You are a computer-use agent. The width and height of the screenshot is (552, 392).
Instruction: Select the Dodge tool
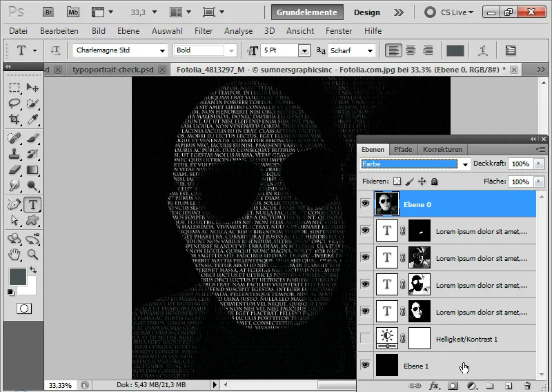pos(32,186)
